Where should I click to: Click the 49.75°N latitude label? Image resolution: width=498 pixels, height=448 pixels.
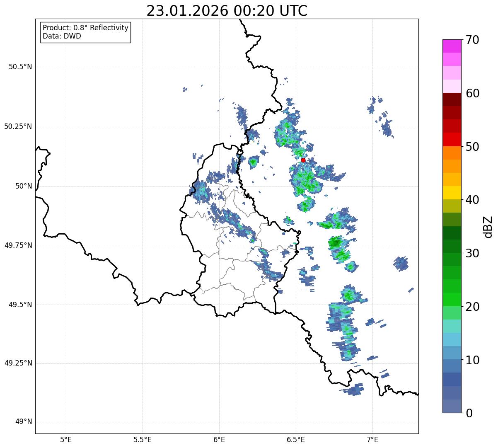coord(18,245)
